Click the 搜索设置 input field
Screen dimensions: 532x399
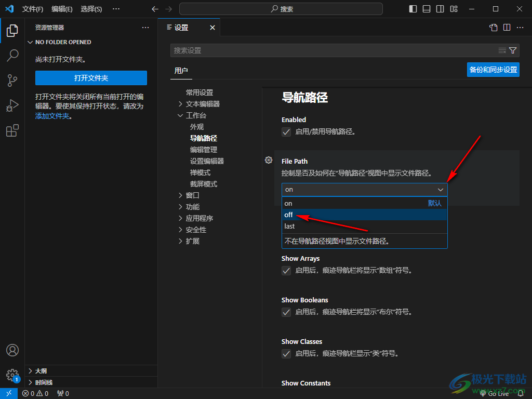click(x=332, y=50)
